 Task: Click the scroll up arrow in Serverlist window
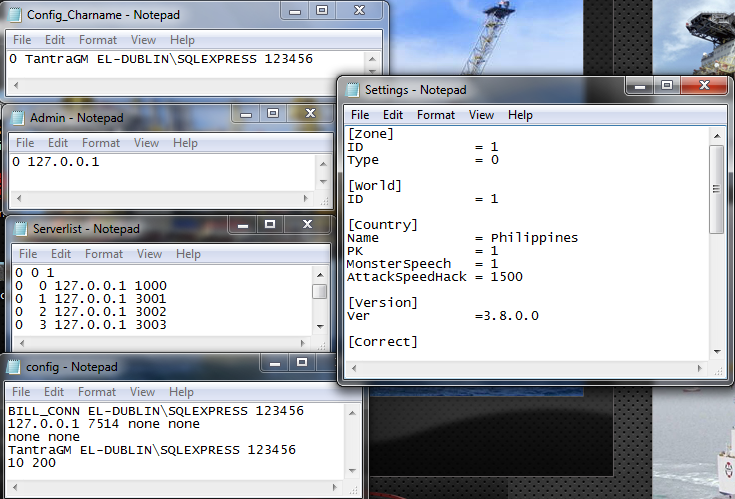[x=319, y=272]
